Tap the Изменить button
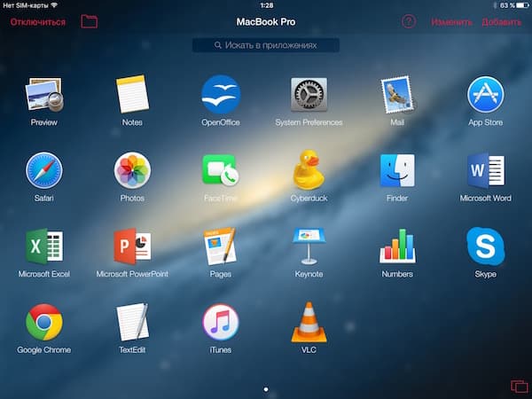This screenshot has width=532, height=399. pyautogui.click(x=451, y=22)
